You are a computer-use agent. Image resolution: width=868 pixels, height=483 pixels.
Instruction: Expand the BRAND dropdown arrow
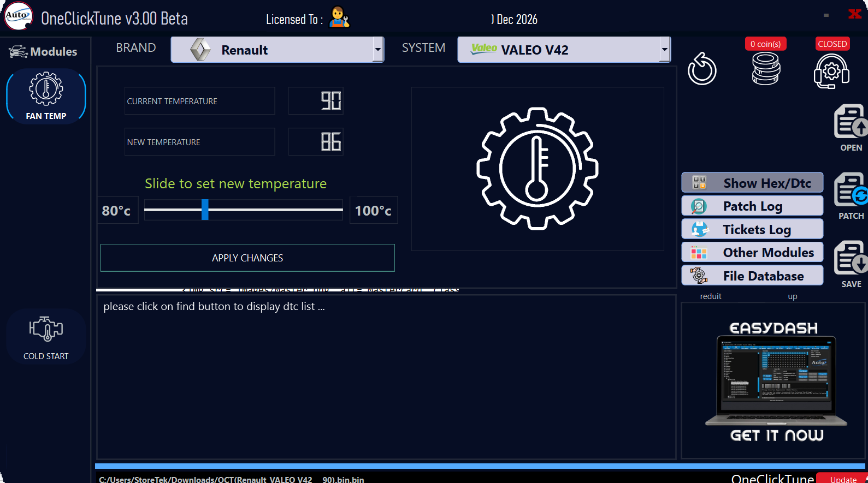click(377, 50)
